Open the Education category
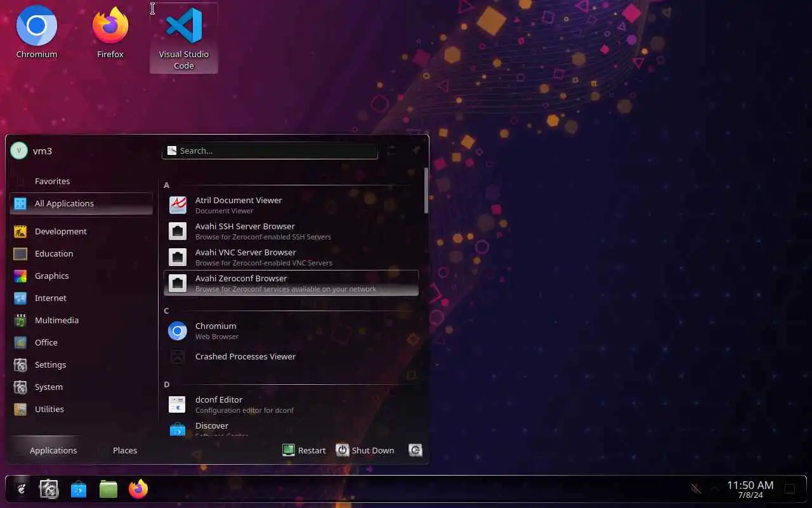The height and width of the screenshot is (508, 812). [81, 253]
